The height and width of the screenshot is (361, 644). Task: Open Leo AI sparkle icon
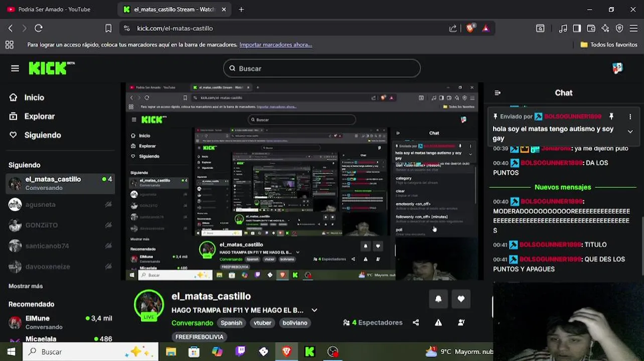[x=605, y=29]
